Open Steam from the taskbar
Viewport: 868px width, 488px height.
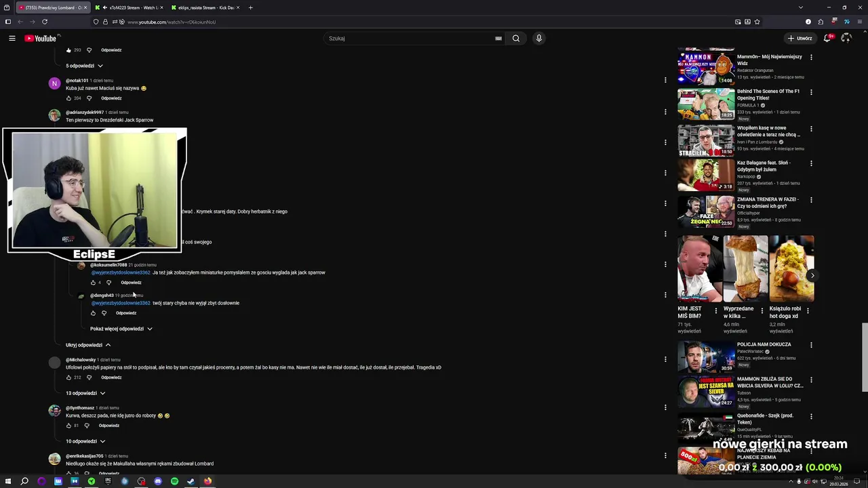coord(191,481)
